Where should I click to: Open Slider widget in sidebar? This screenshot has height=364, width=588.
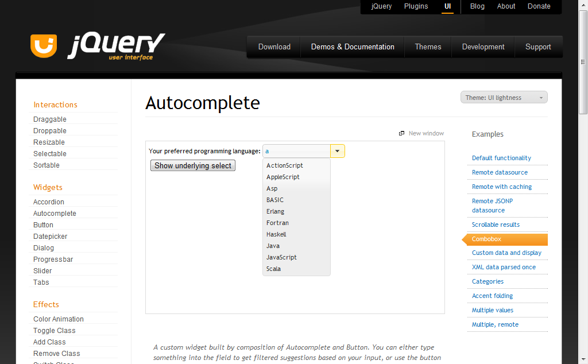(42, 271)
